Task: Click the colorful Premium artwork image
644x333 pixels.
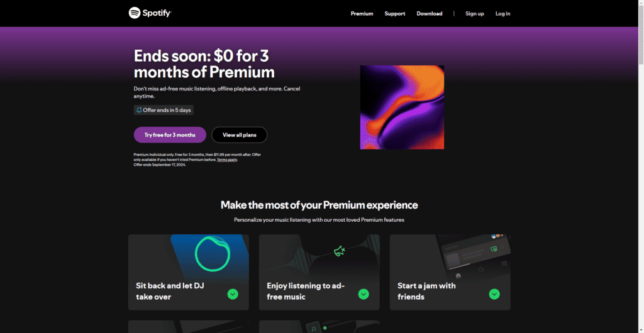Action: [x=402, y=107]
